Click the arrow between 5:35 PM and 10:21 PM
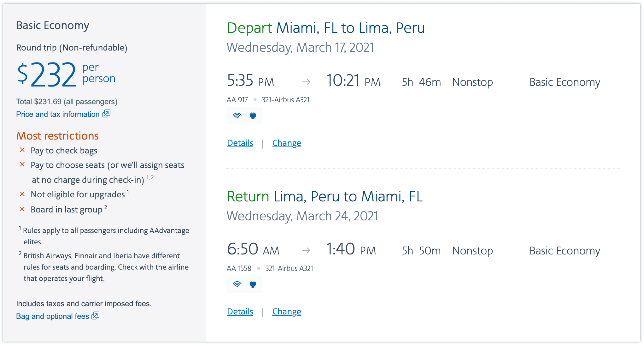The height and width of the screenshot is (346, 644). point(306,82)
